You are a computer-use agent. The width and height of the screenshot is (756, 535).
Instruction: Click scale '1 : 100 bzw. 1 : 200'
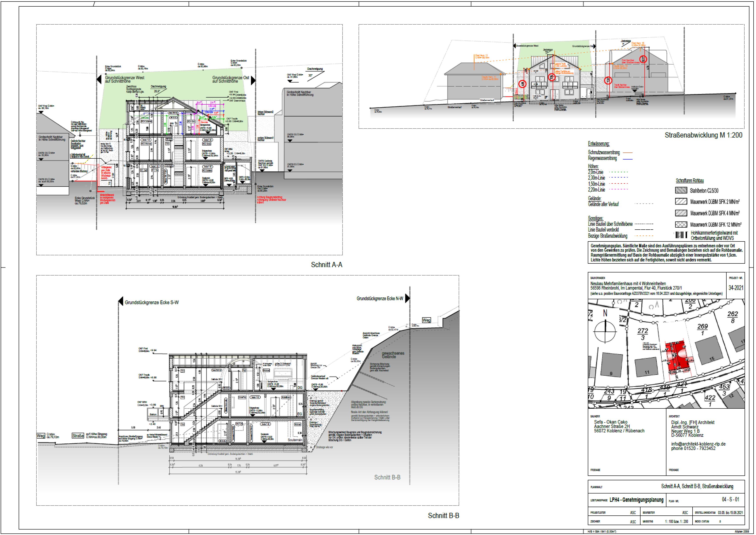(676, 522)
